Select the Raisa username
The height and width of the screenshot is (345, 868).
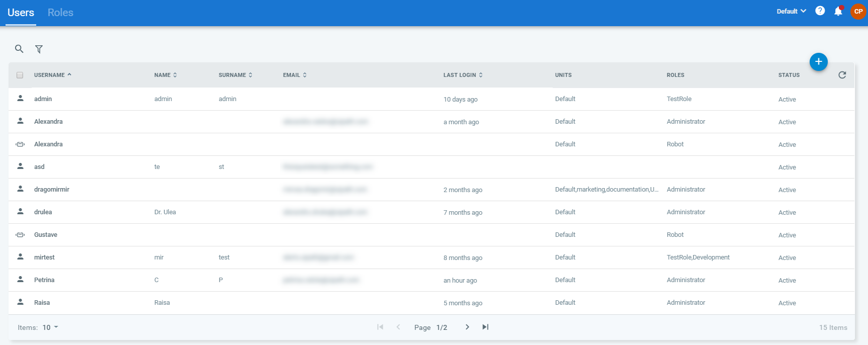tap(42, 303)
